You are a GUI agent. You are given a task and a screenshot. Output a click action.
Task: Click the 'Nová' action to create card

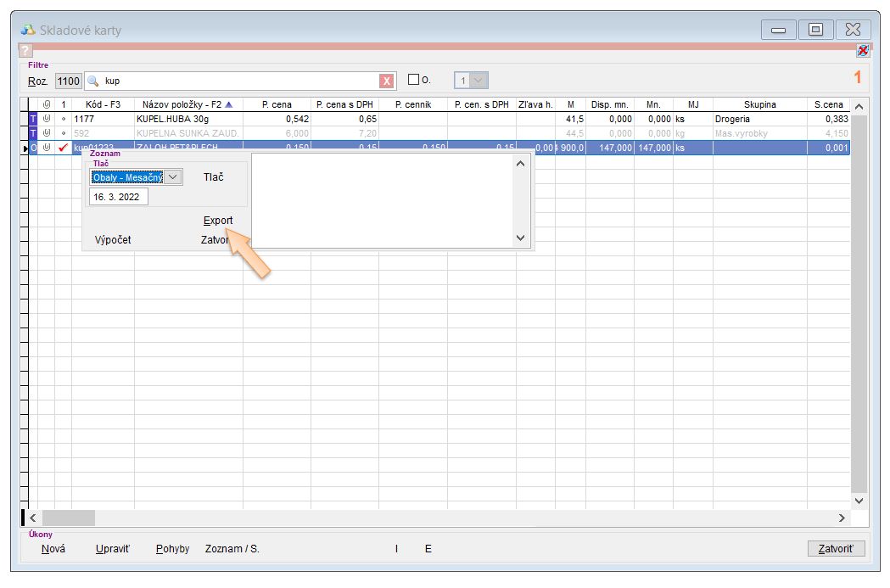(x=53, y=549)
